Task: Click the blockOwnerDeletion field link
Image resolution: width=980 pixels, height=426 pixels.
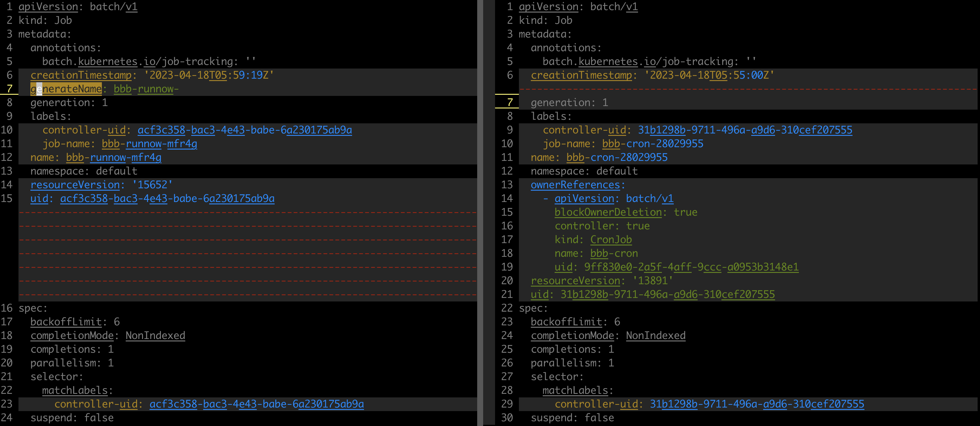Action: pyautogui.click(x=608, y=212)
